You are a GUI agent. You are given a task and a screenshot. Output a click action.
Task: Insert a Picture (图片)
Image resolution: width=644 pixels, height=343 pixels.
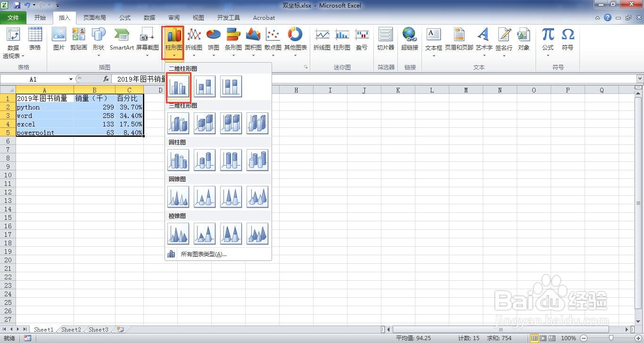59,39
